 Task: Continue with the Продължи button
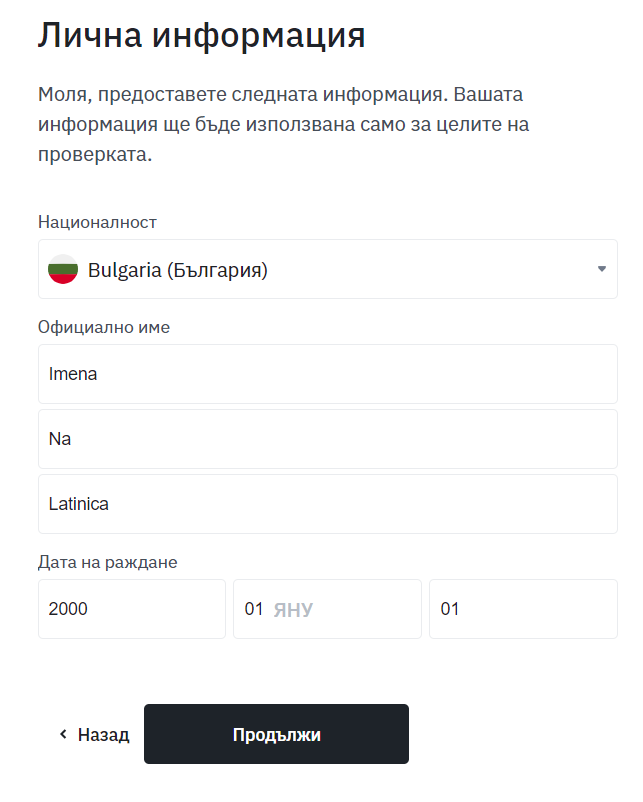click(276, 734)
